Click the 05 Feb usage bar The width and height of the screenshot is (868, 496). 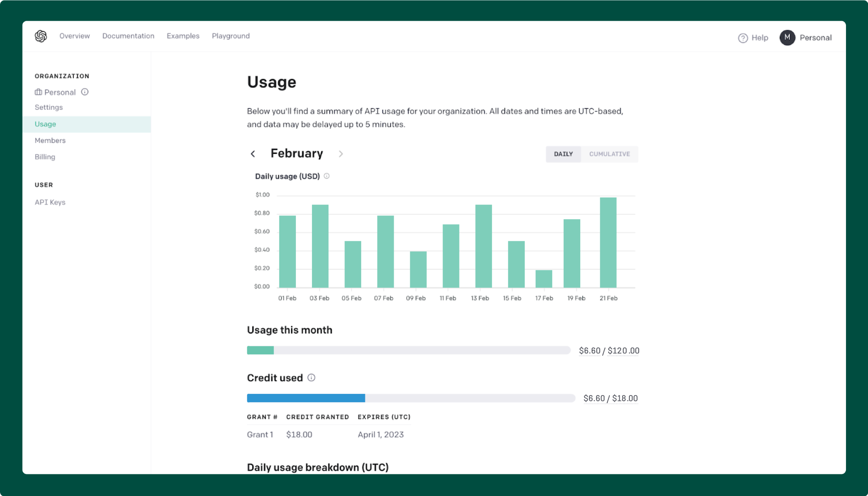coord(353,265)
